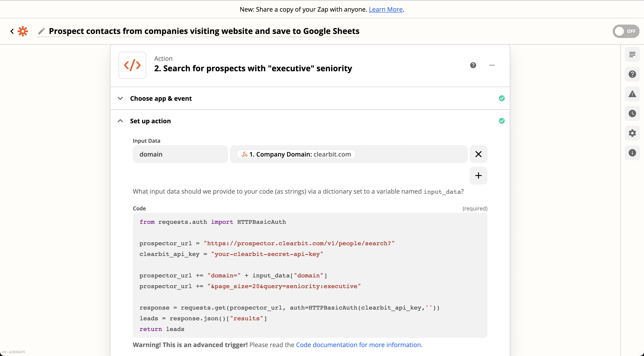Open the Learn More link in banner

[x=386, y=9]
